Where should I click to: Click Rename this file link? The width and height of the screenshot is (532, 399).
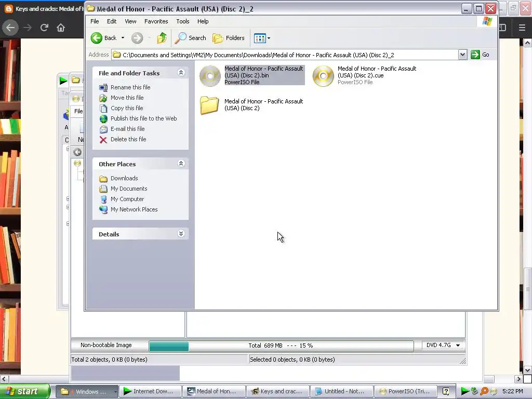(130, 87)
